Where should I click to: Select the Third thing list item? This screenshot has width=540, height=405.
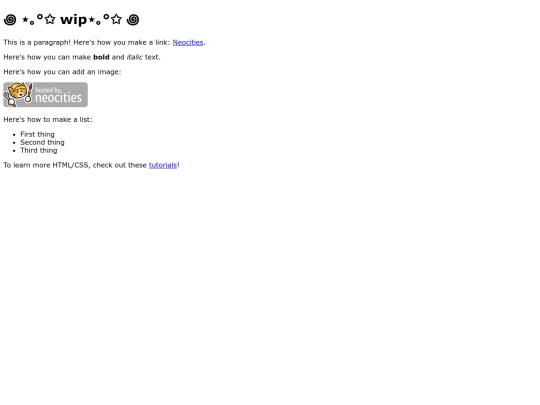pos(39,150)
